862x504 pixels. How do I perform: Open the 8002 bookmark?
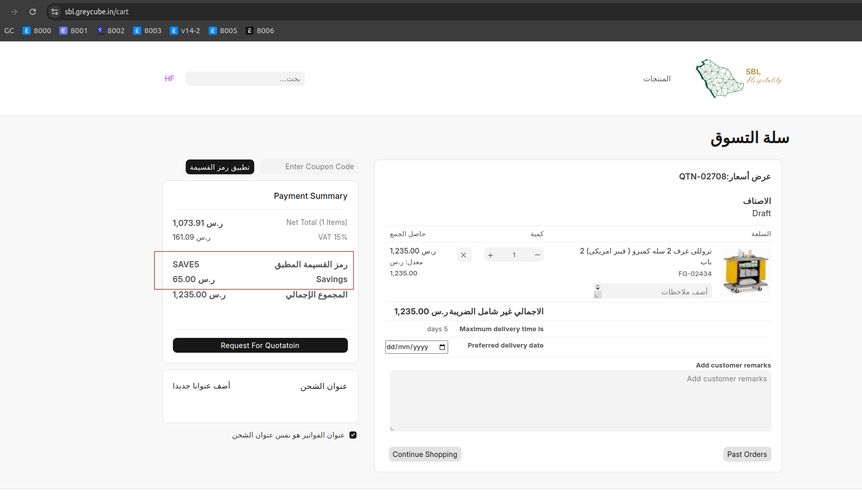(x=110, y=31)
